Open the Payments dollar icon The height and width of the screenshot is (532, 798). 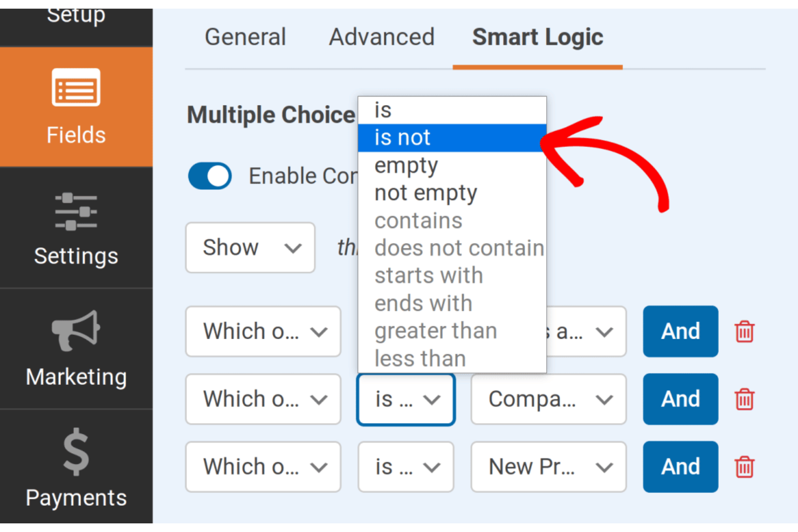[76, 452]
